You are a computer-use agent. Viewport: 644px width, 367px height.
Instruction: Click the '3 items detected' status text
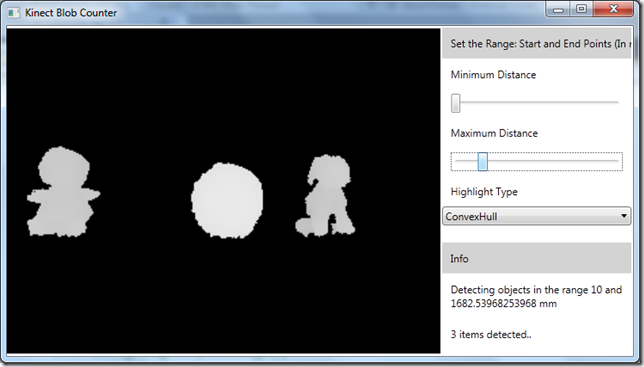tap(491, 335)
